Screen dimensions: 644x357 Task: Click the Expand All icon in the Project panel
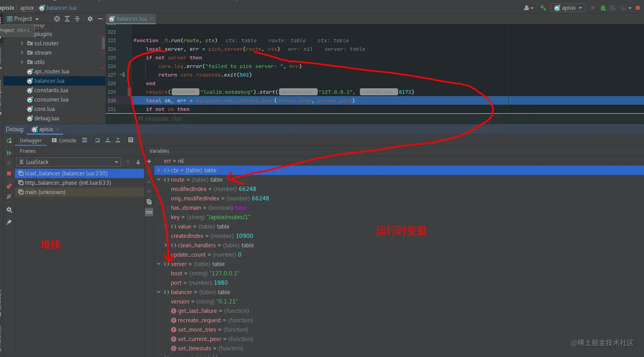[67, 19]
